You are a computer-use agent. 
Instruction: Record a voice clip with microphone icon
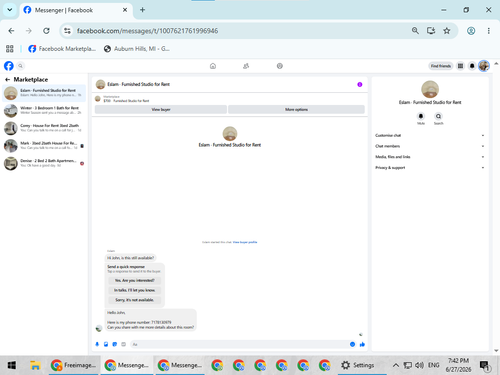pyautogui.click(x=97, y=344)
